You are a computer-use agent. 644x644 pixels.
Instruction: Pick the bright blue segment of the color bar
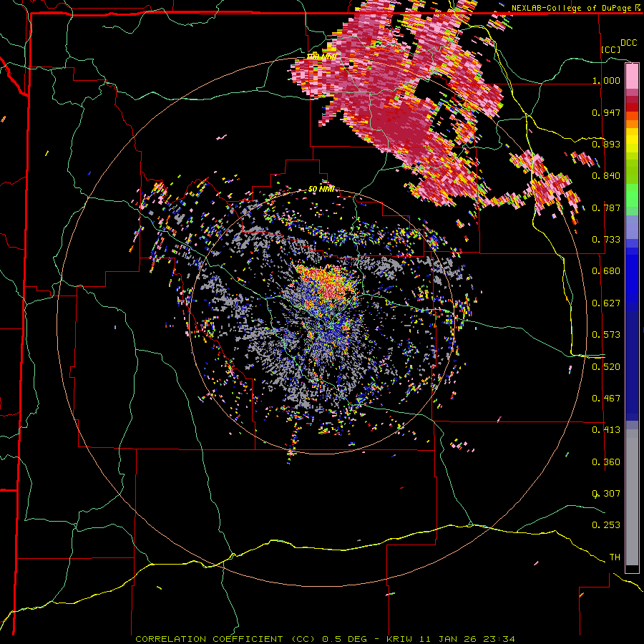click(x=632, y=275)
